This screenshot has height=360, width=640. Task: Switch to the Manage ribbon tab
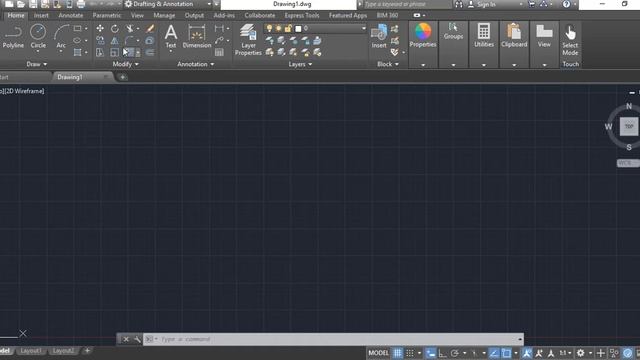164,16
